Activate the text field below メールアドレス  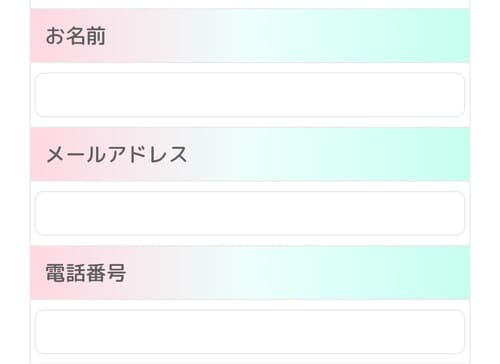click(250, 213)
